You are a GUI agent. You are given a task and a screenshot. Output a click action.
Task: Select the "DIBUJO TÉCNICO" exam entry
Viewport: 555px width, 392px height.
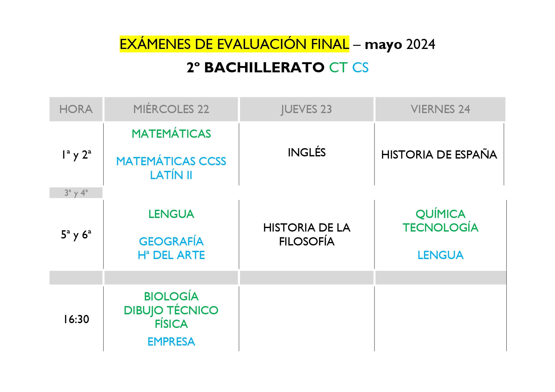[x=171, y=311]
